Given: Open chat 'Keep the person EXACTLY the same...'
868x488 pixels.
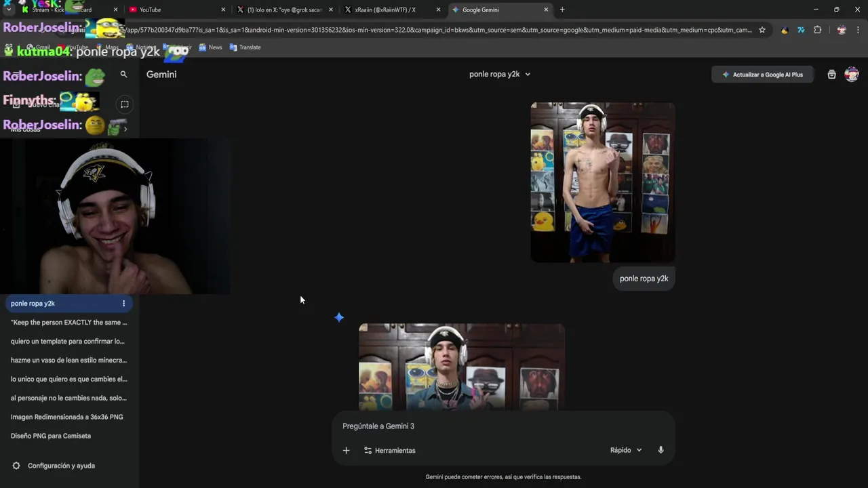Looking at the screenshot, I should click(69, 323).
